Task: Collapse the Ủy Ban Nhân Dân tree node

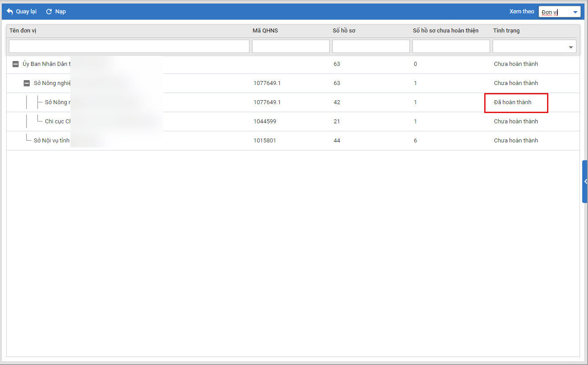Action: (x=16, y=64)
